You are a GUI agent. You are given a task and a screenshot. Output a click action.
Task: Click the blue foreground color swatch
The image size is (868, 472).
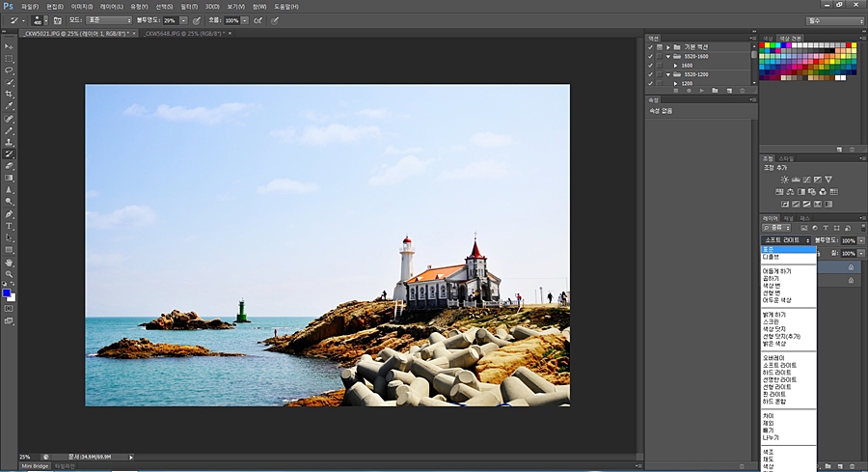(x=7, y=292)
